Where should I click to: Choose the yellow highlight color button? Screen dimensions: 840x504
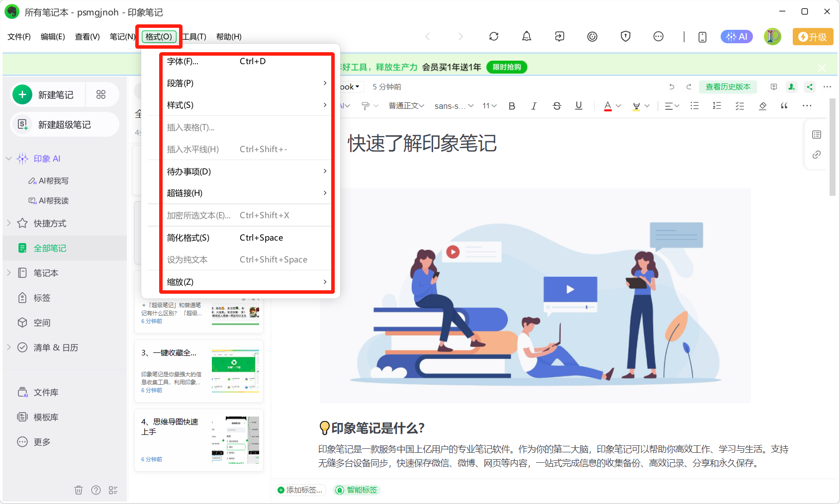pyautogui.click(x=636, y=105)
